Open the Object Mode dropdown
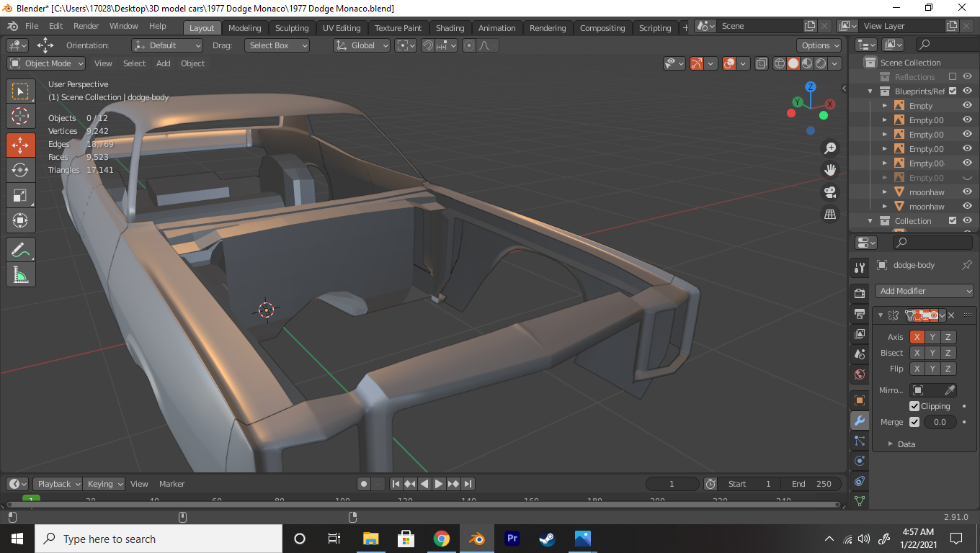The width and height of the screenshot is (980, 553). pos(47,63)
